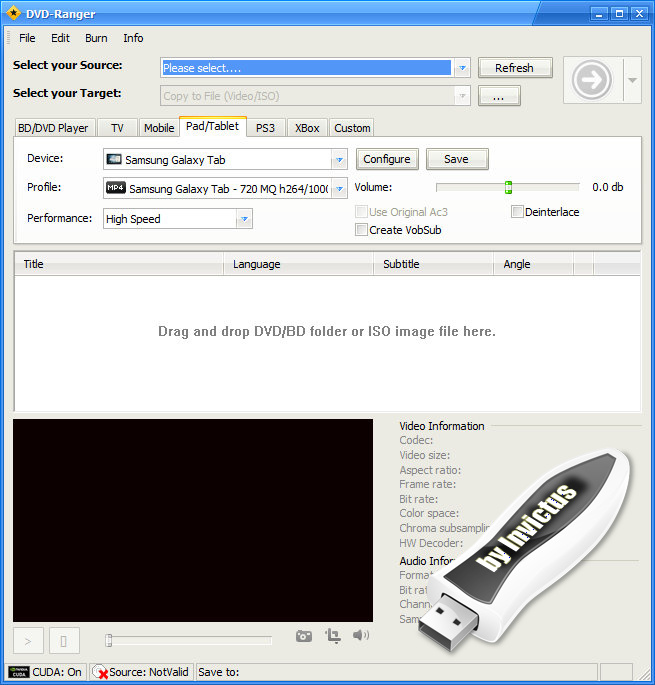Open dropdown beside the start arrow button

pos(632,80)
